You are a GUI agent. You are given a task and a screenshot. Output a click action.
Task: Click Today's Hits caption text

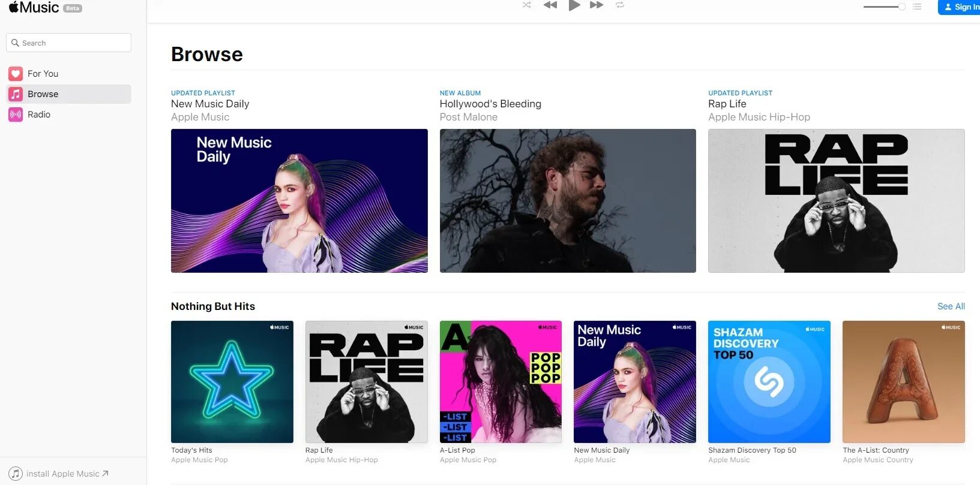point(191,450)
